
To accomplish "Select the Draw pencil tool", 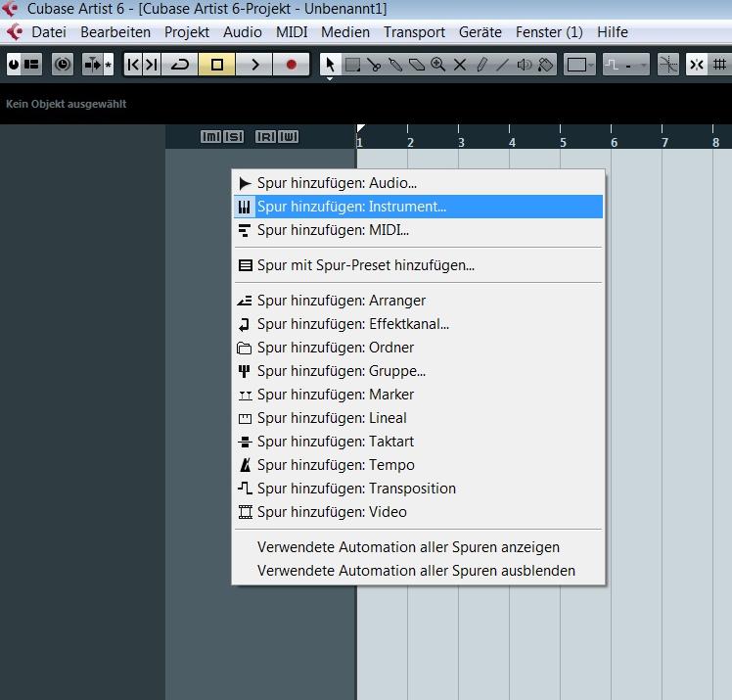I will [x=481, y=65].
